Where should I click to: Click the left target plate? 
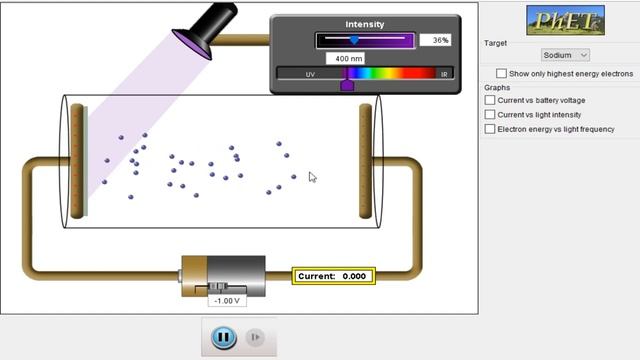click(x=78, y=161)
